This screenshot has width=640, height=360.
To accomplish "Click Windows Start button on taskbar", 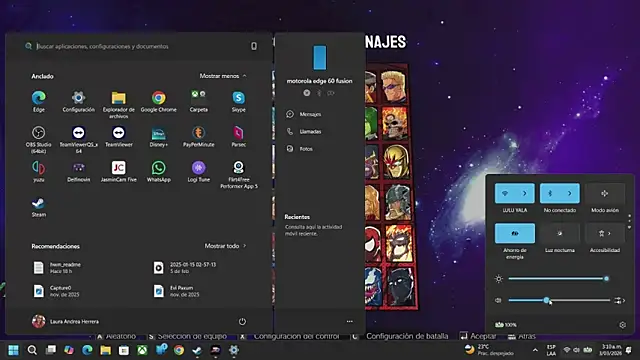I will 13,350.
